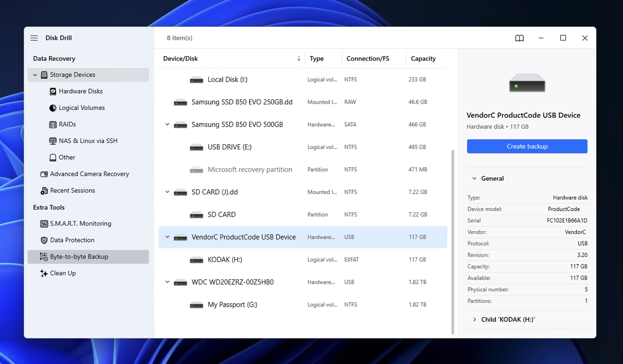Expand the Child 'KODAK (H:)' section
The image size is (623, 364).
point(475,319)
